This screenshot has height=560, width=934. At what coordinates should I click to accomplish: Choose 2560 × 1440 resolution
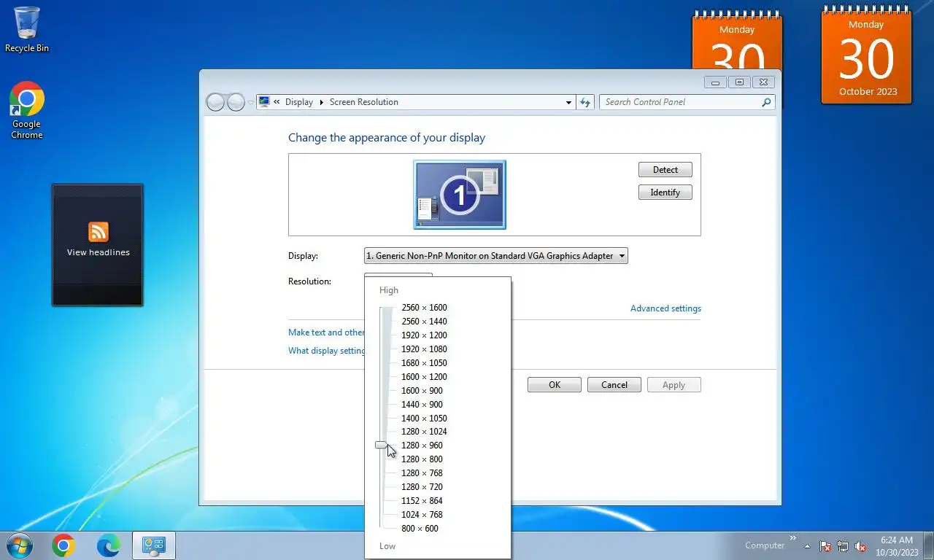click(x=424, y=322)
